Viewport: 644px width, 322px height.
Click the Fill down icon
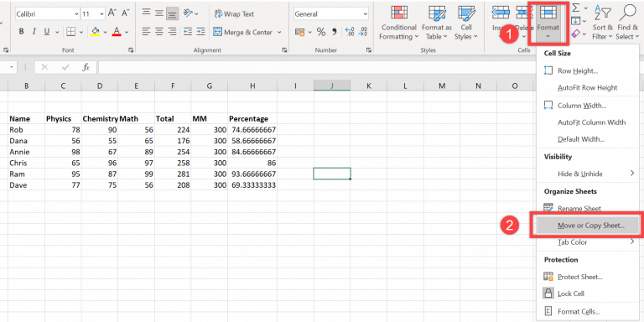point(576,20)
